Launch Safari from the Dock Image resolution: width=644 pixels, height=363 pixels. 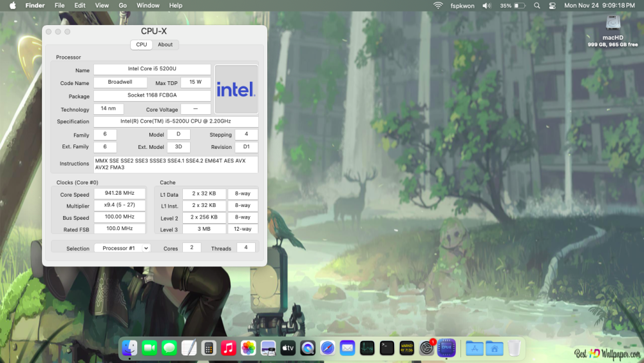[x=327, y=348]
